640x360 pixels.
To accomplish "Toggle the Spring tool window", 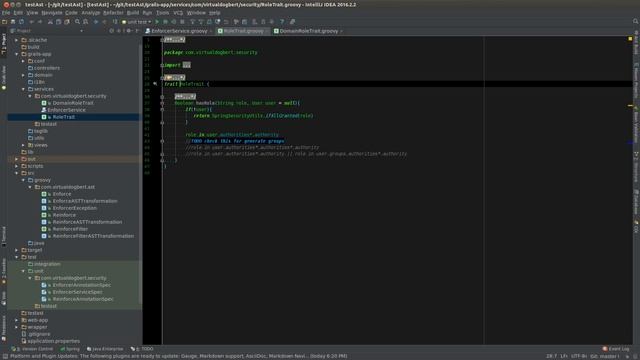I will [70, 349].
